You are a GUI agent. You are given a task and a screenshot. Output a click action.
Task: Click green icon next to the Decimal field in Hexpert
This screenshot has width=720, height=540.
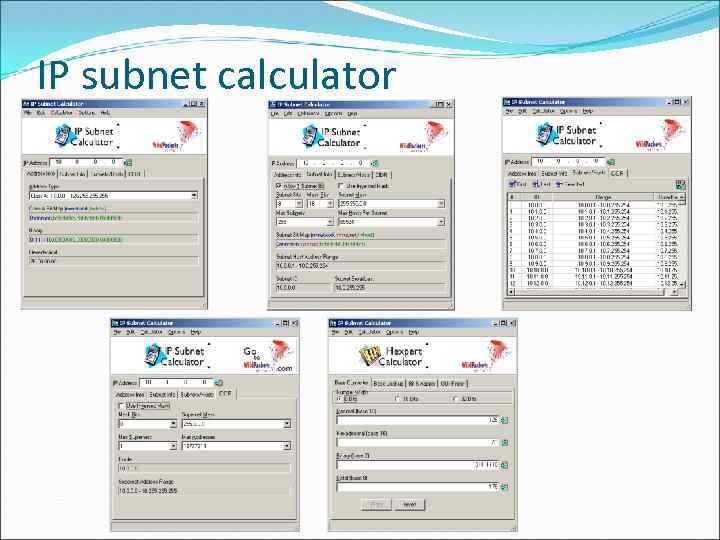[x=505, y=420]
